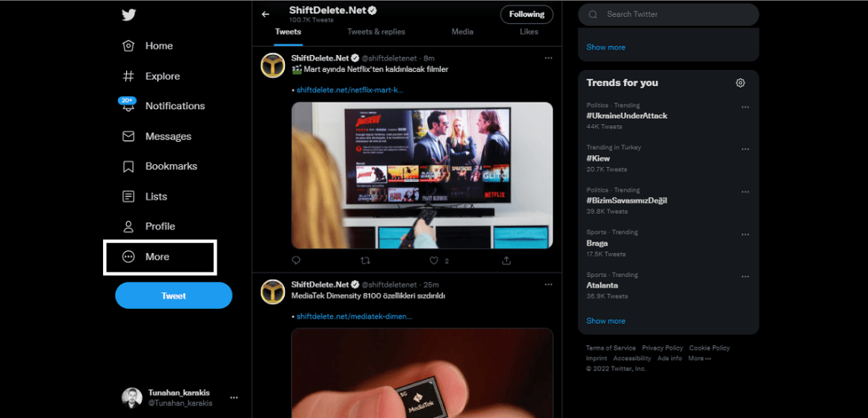Open Privacy Policy link

coord(662,348)
